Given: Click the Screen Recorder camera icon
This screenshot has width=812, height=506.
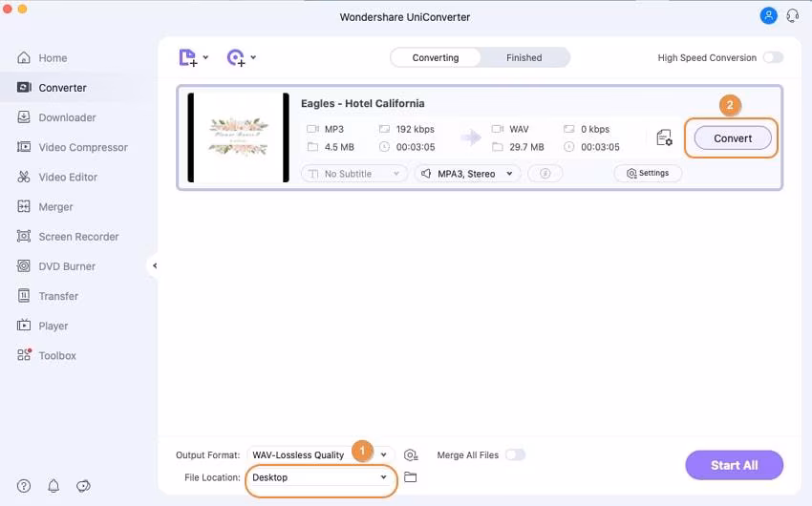Looking at the screenshot, I should [x=24, y=237].
